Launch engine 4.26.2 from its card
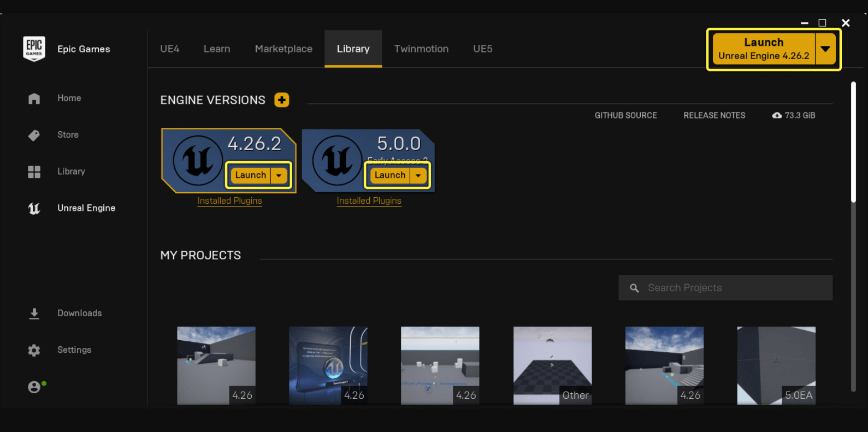 point(251,175)
